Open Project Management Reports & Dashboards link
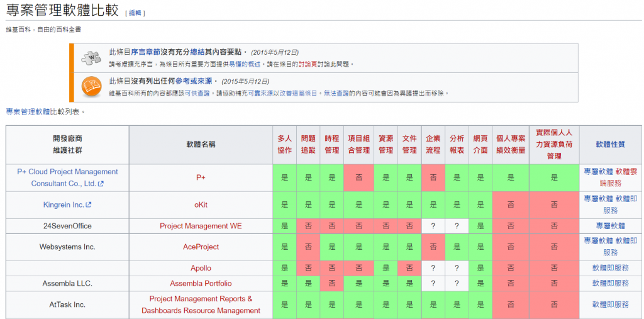 [x=201, y=305]
